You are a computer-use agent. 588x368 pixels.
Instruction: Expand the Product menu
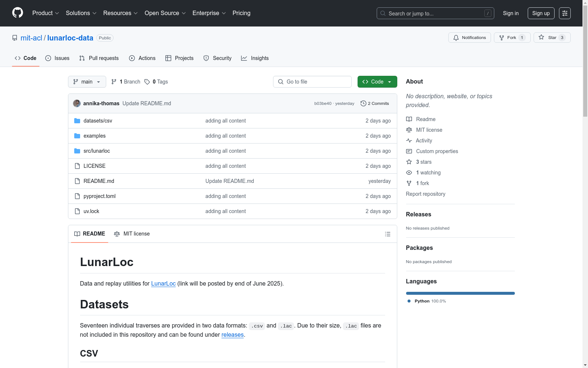tap(46, 13)
